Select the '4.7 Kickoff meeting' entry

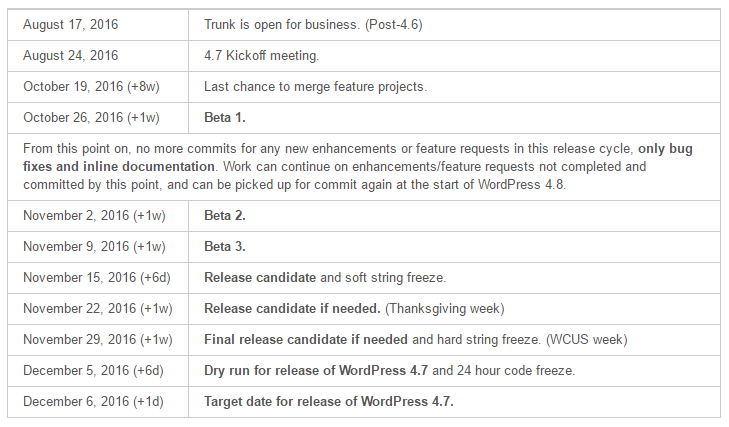tap(261, 55)
